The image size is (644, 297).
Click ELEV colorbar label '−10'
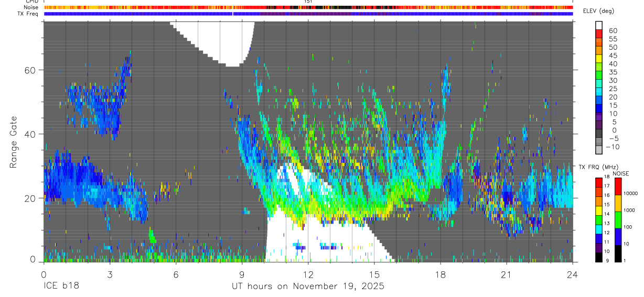[613, 147]
